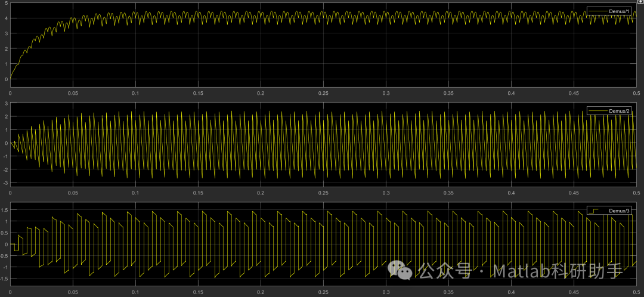The width and height of the screenshot is (644, 297).
Task: Click the y-axis value 1.5 on Demux/3 plot
Action: (x=4, y=210)
